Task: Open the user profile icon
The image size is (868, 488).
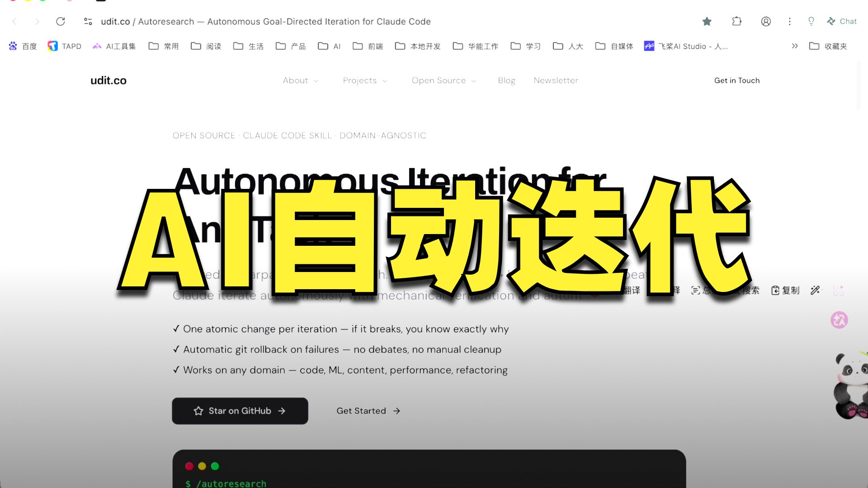Action: 766,21
